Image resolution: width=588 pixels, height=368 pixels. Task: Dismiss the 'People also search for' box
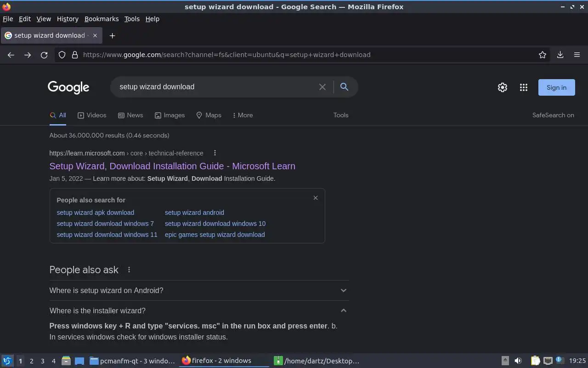point(316,198)
